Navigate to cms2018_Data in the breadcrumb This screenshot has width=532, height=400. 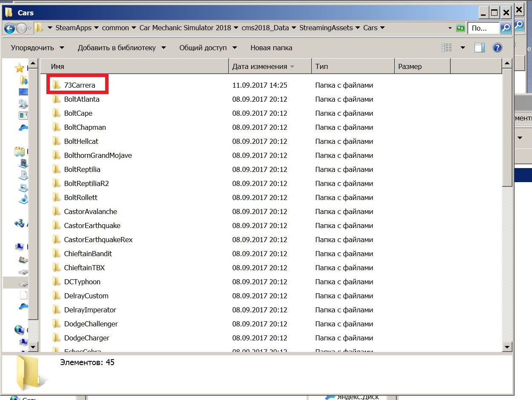tap(265, 28)
